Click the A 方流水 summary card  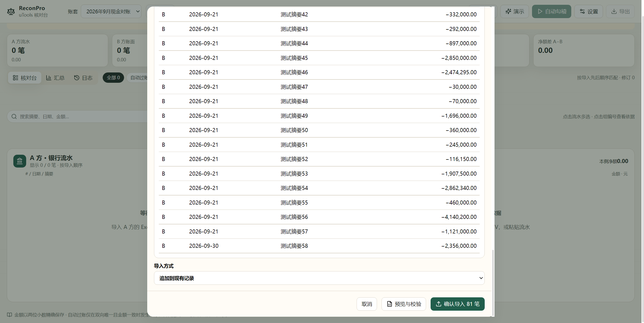[x=57, y=50]
